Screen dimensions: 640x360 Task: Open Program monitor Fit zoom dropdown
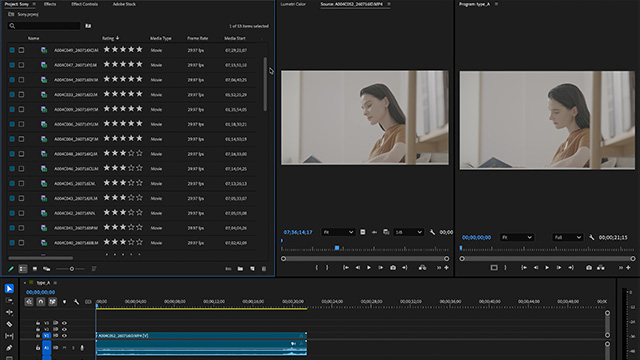pyautogui.click(x=517, y=237)
